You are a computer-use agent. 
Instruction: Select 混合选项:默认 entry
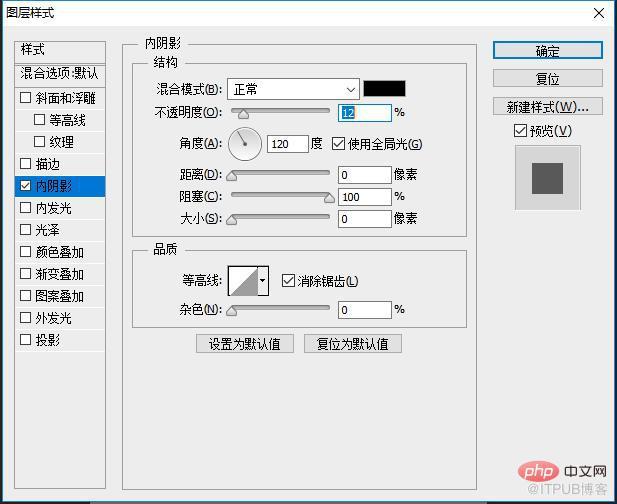60,75
